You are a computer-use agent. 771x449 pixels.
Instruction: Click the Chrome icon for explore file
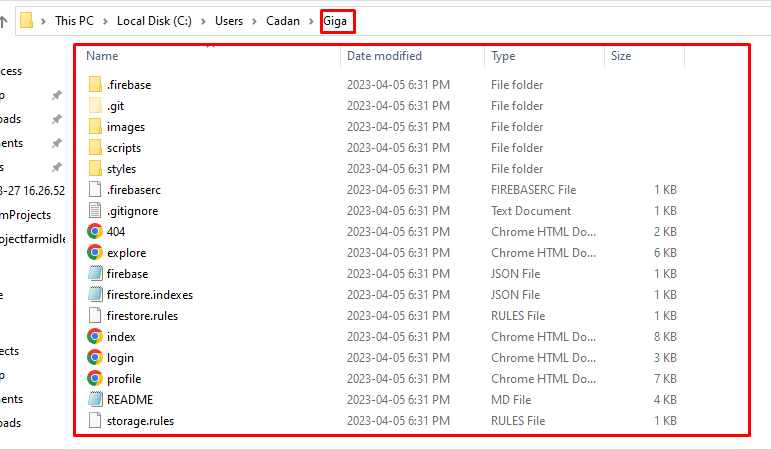pos(95,253)
